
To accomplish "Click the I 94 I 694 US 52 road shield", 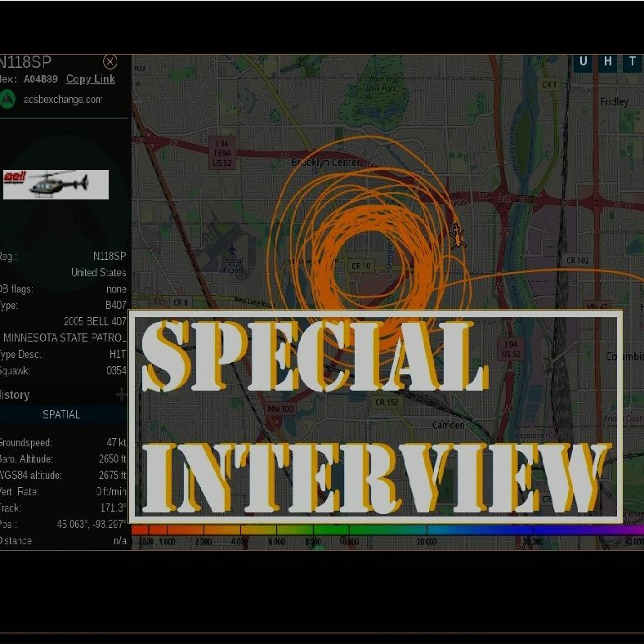I will click(222, 153).
